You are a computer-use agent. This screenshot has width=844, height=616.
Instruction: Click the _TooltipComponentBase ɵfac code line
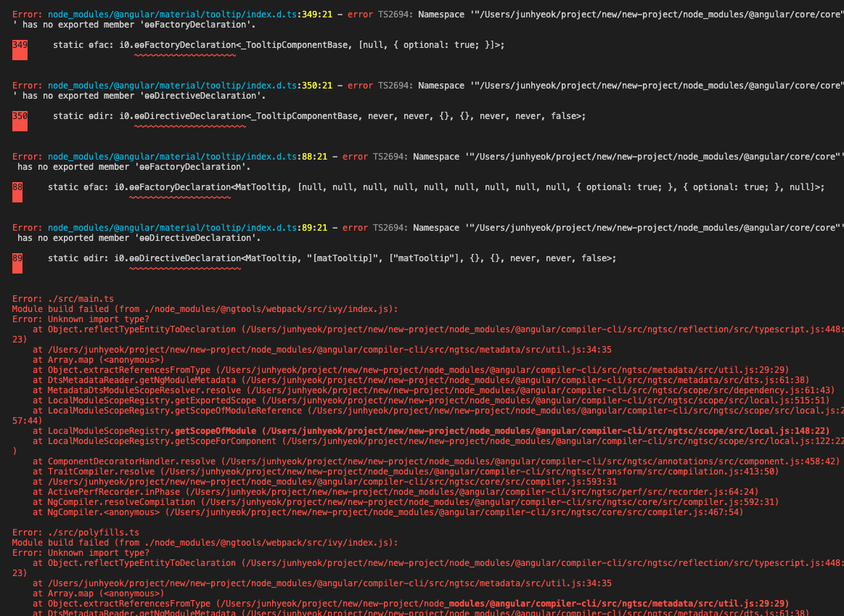tap(279, 45)
